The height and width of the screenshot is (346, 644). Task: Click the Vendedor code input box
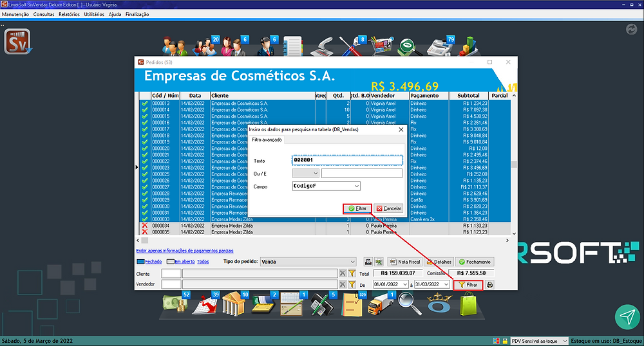[171, 284]
